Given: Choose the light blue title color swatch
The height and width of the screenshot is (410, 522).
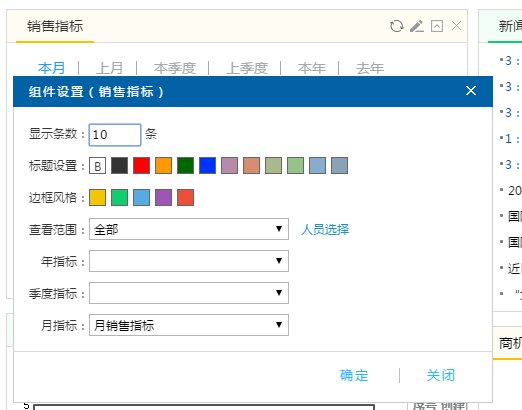Looking at the screenshot, I should click(x=317, y=166).
